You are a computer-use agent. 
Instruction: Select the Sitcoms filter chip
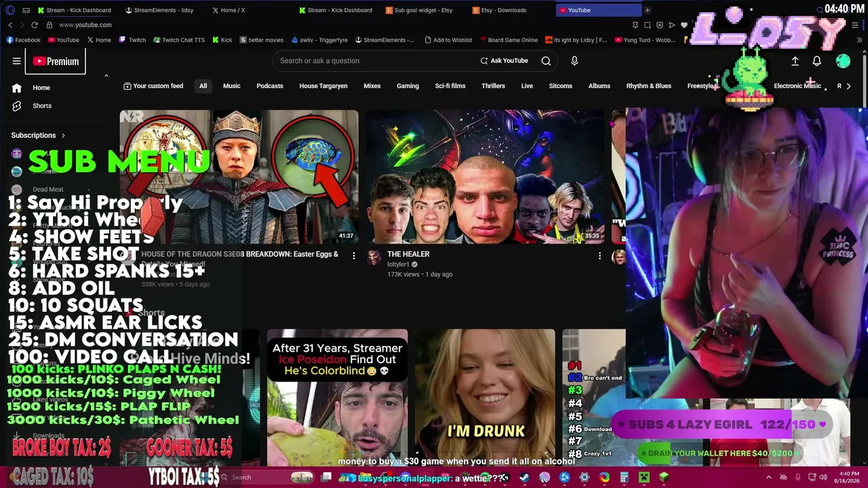tap(561, 86)
